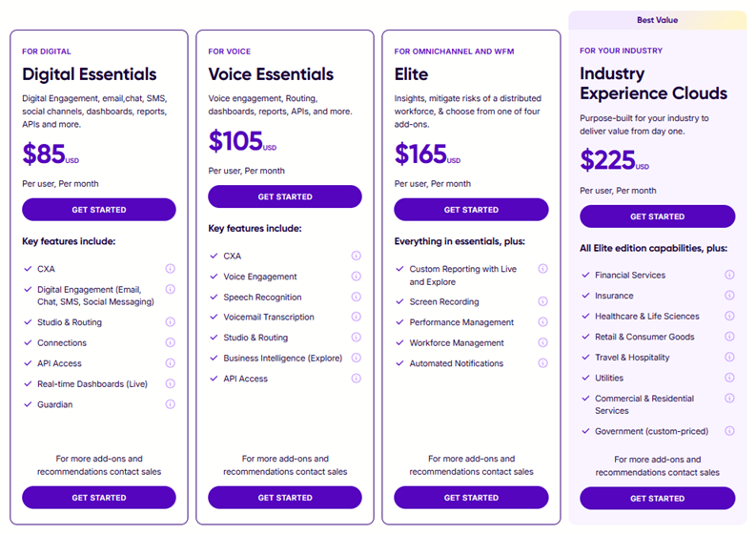Click bottom Get Started in Elite card
Screen dimensions: 756x534
(471, 498)
